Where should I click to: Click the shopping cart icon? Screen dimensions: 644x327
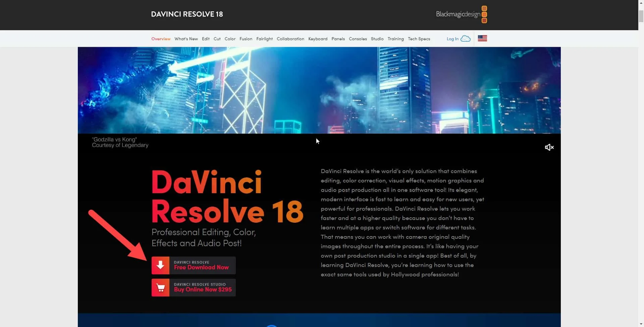(160, 288)
